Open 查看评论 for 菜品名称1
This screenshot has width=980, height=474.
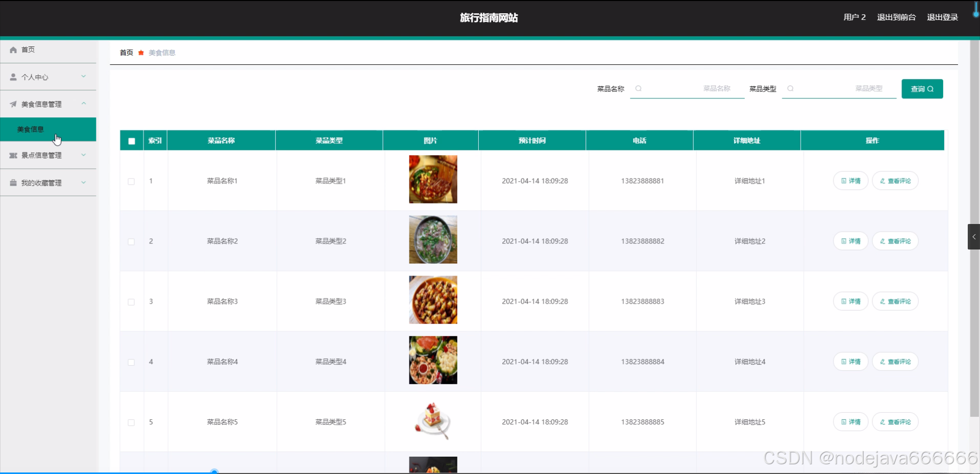pos(895,181)
